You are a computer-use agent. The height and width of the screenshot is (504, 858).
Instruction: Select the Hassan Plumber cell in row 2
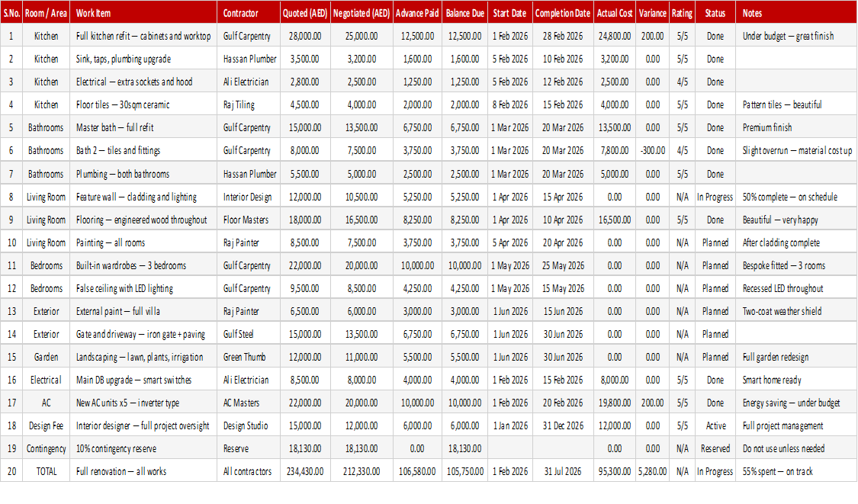click(249, 59)
